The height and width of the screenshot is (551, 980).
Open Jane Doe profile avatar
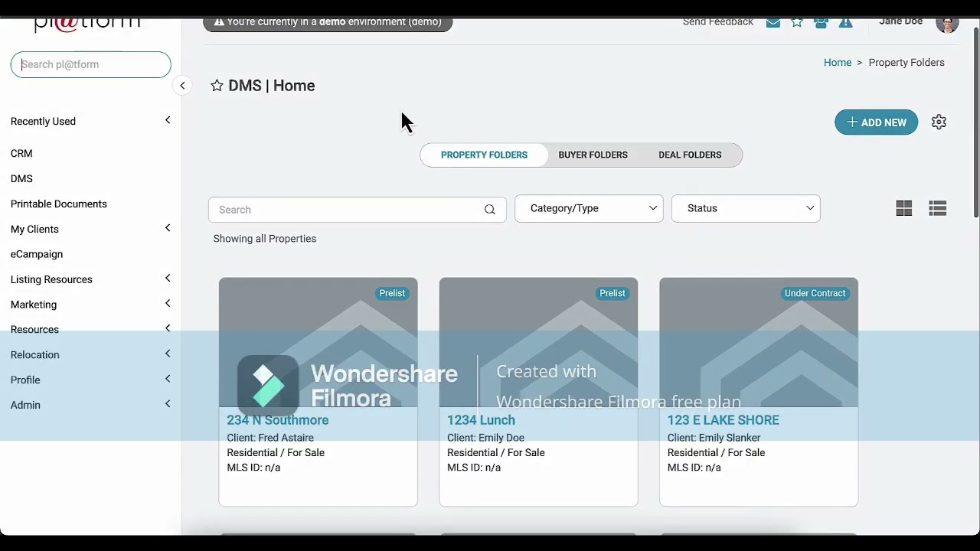(947, 23)
